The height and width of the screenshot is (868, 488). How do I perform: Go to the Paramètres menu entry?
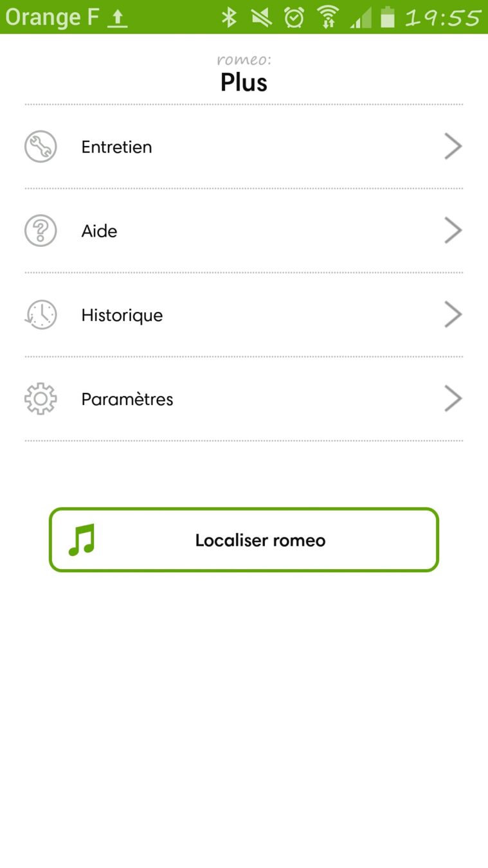coord(127,399)
